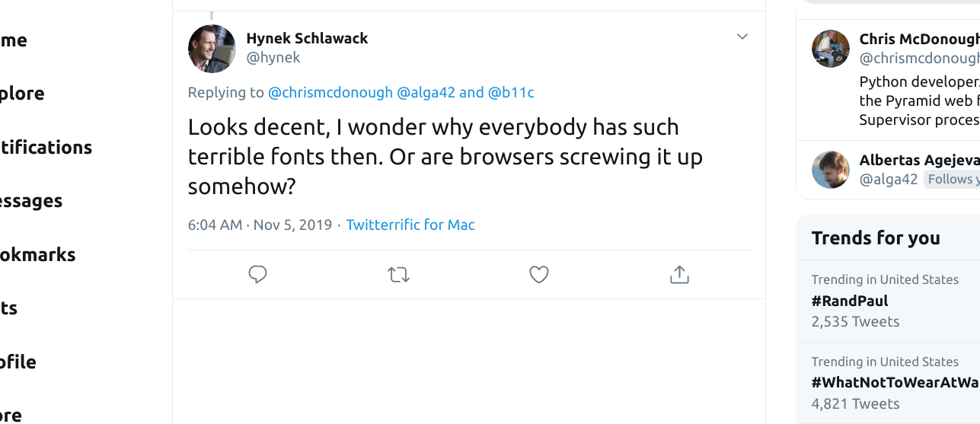Image resolution: width=980 pixels, height=424 pixels.
Task: Open tweet options chevron menu
Action: [x=742, y=37]
